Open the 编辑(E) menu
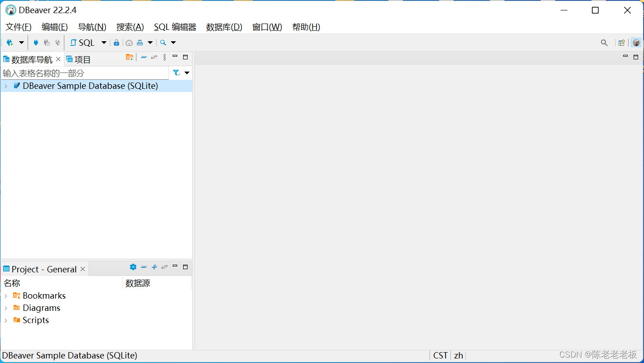Image resolution: width=644 pixels, height=363 pixels. (x=55, y=27)
